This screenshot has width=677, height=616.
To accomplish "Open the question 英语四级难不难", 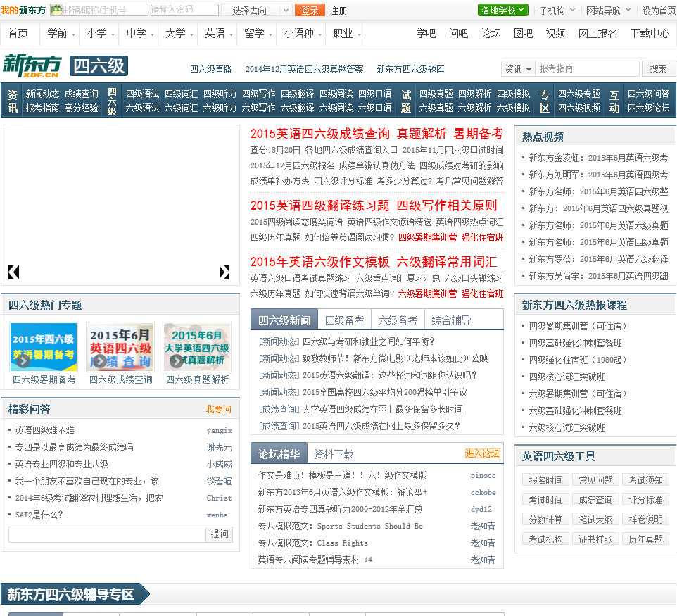I will [x=45, y=430].
